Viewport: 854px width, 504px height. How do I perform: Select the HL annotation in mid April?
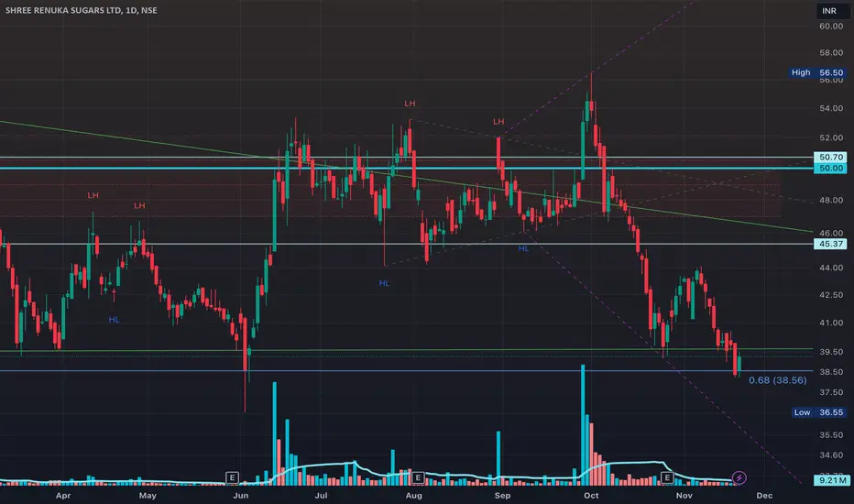pyautogui.click(x=114, y=319)
